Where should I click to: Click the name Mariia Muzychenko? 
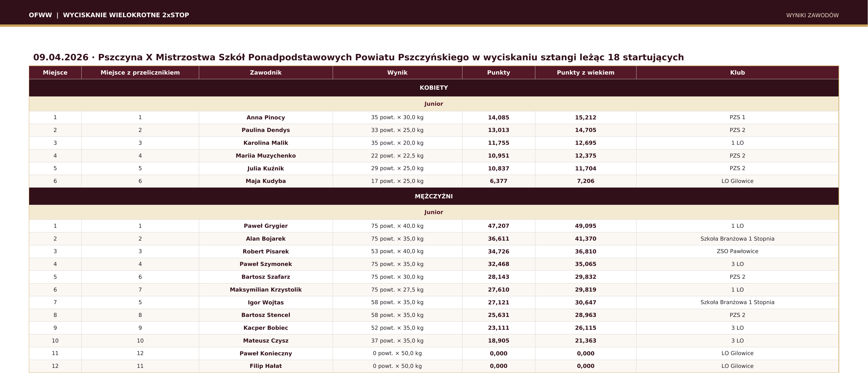pos(266,156)
